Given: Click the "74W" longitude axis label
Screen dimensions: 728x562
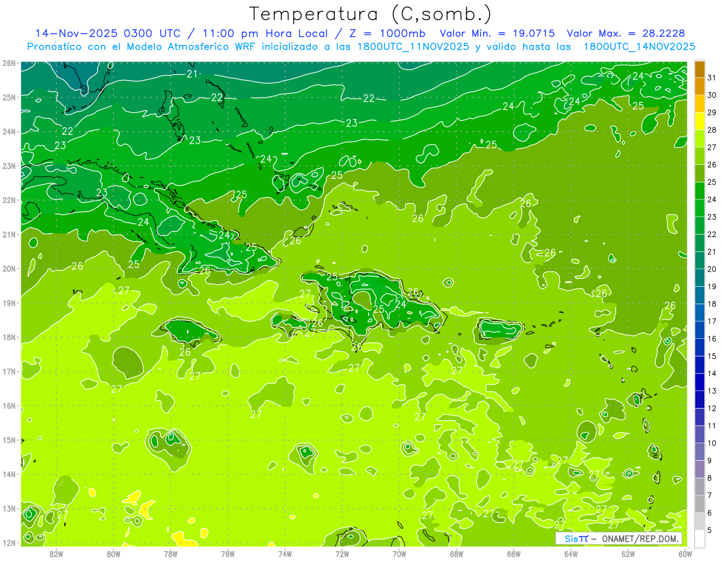Looking at the screenshot, I should [x=285, y=554].
